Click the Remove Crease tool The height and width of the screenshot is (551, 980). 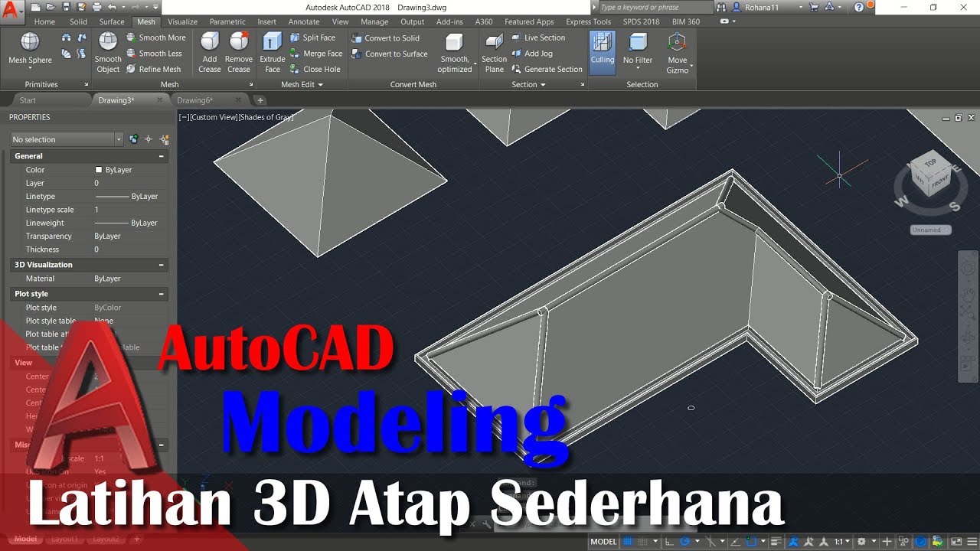click(239, 53)
